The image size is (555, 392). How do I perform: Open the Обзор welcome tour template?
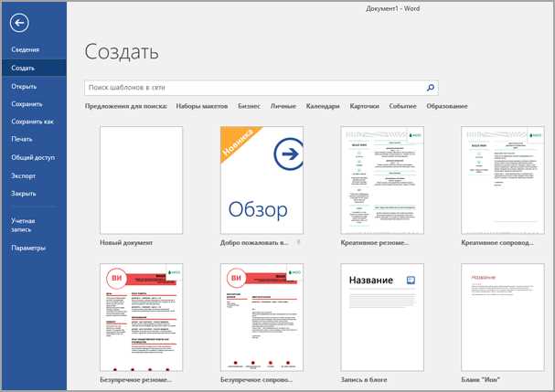pos(261,180)
